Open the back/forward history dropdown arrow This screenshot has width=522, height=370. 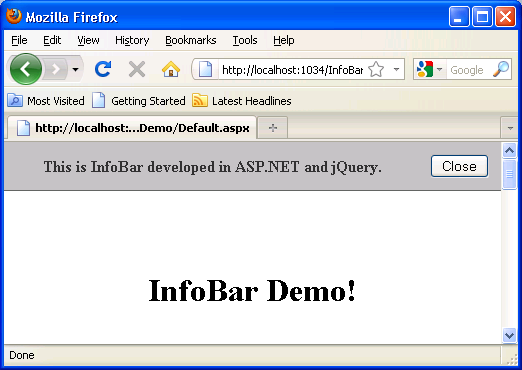pyautogui.click(x=76, y=70)
